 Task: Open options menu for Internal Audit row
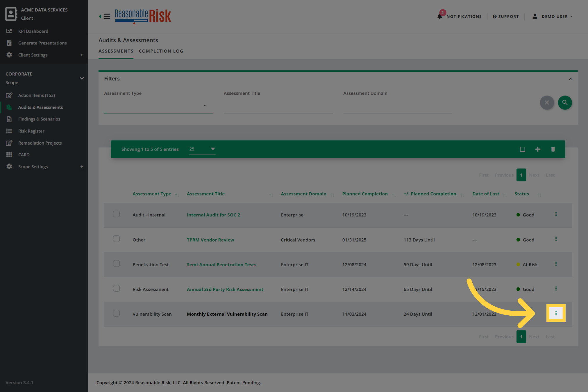pos(556,214)
